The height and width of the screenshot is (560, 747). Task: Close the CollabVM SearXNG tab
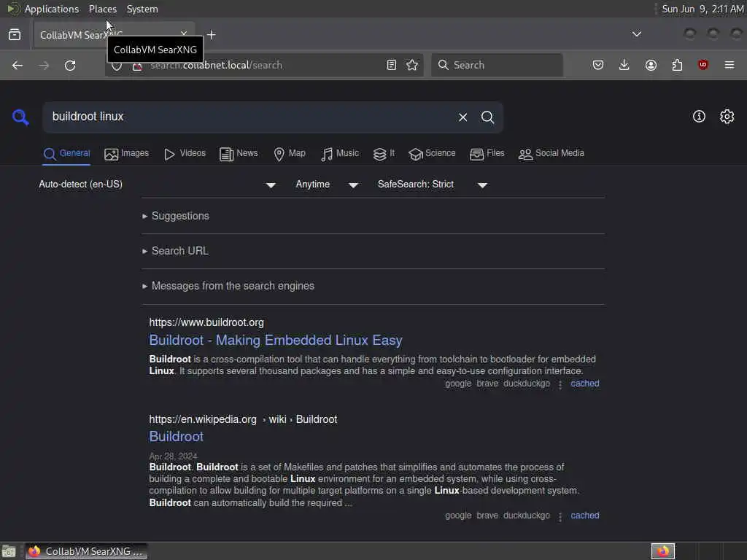point(184,34)
